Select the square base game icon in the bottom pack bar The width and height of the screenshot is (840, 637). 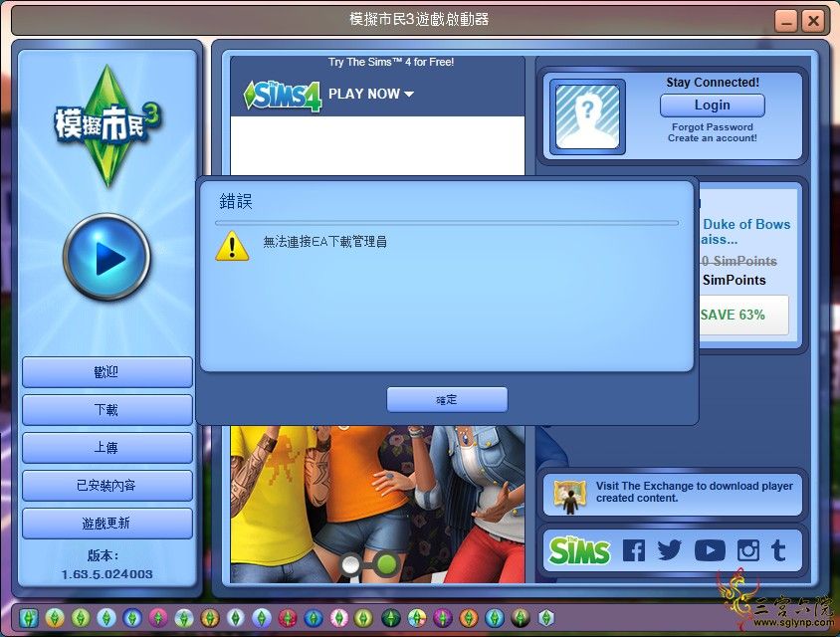click(29, 618)
